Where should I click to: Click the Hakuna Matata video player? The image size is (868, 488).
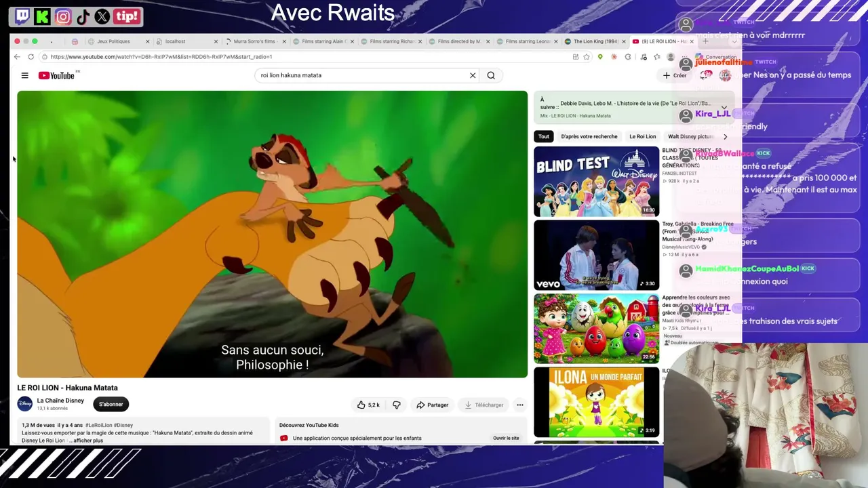click(x=272, y=234)
